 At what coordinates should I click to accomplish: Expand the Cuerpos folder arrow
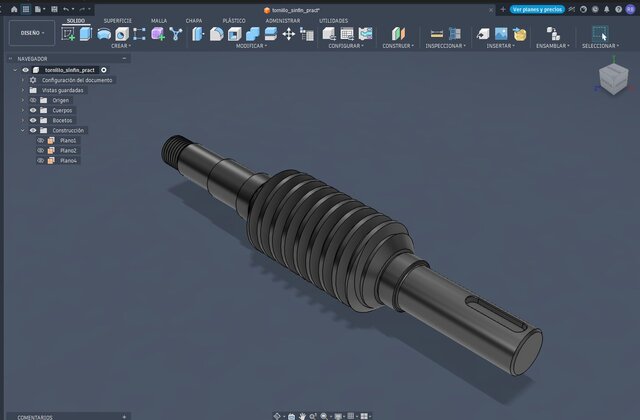23,110
